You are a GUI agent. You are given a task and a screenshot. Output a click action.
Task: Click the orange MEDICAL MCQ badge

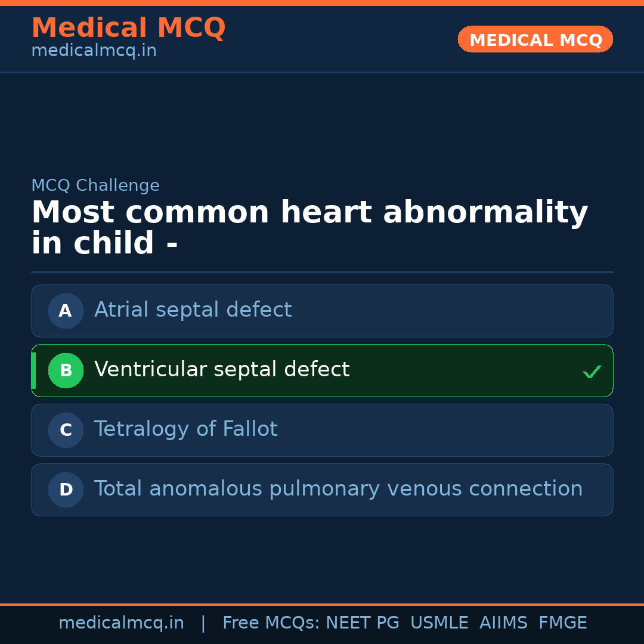[535, 39]
